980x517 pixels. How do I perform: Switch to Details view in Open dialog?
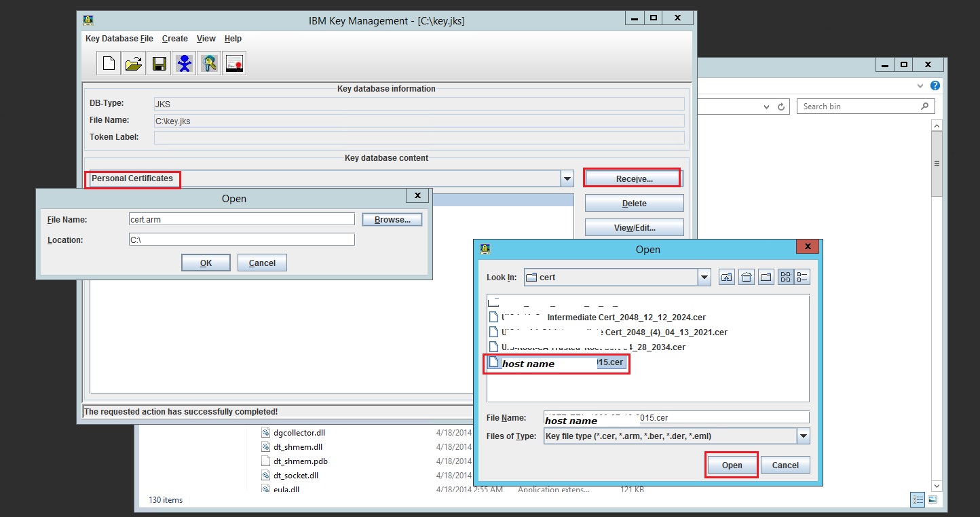(x=802, y=277)
